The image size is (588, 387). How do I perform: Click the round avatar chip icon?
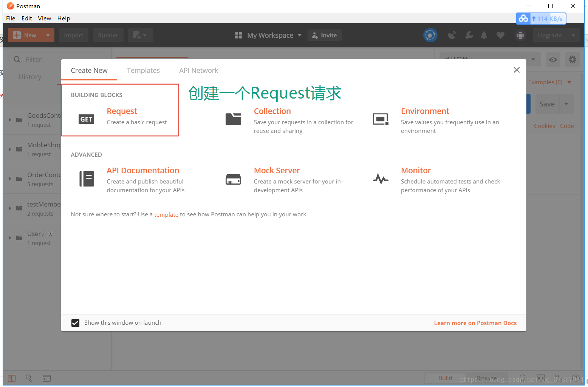click(x=520, y=35)
